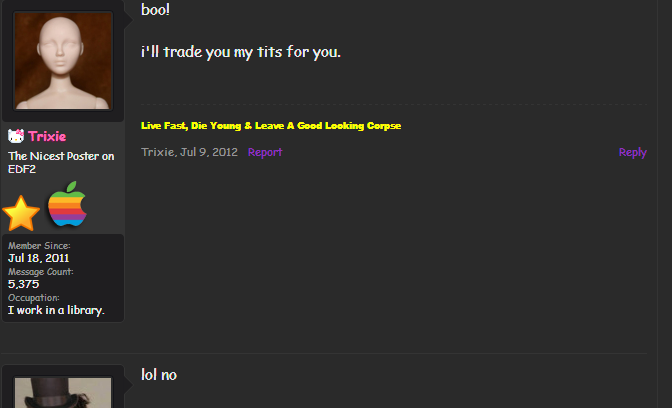This screenshot has width=672, height=408.
Task: Click the 5,375 message count value
Action: (x=24, y=284)
